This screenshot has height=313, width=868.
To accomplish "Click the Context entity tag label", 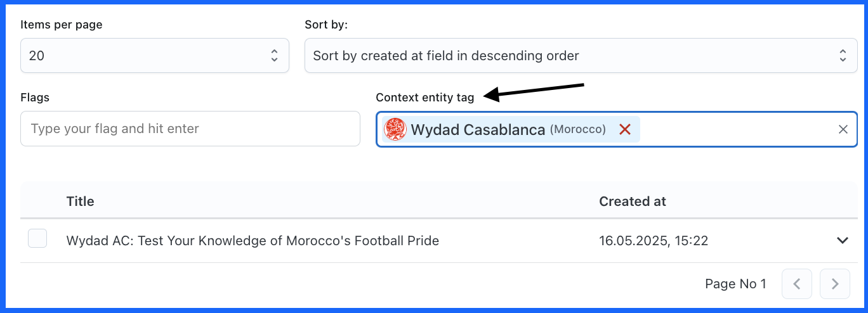I will pyautogui.click(x=424, y=98).
